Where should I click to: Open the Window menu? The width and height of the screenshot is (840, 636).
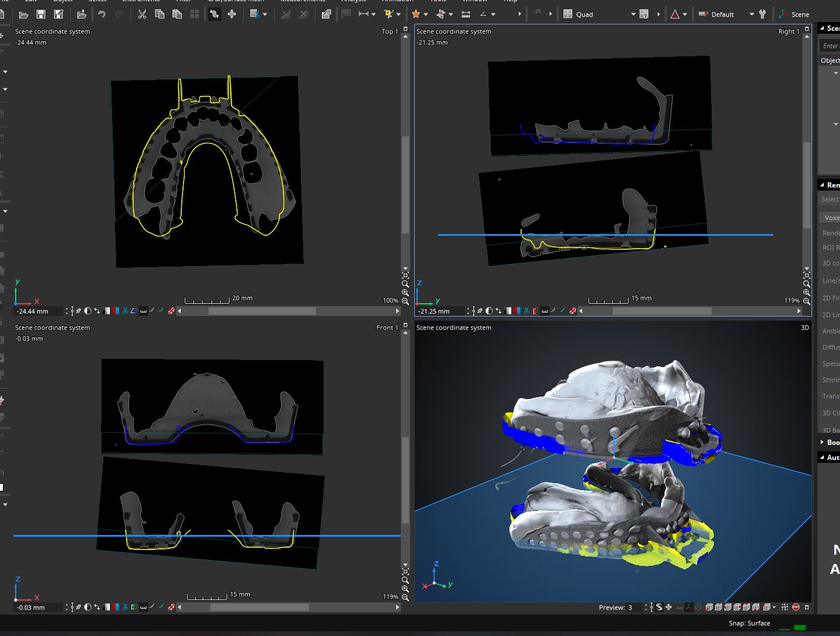(x=475, y=1)
